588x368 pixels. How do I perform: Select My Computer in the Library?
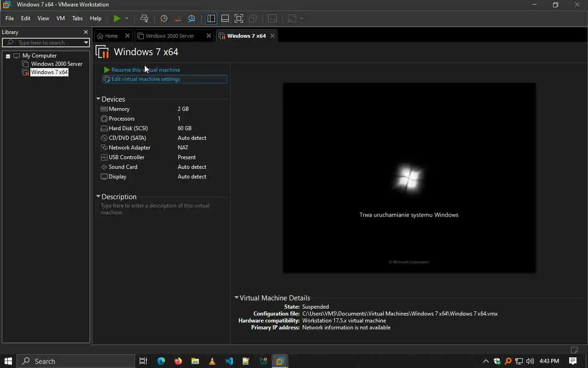point(39,56)
